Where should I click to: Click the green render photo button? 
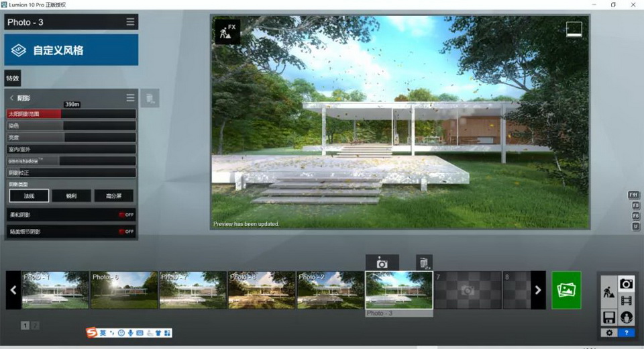566,290
